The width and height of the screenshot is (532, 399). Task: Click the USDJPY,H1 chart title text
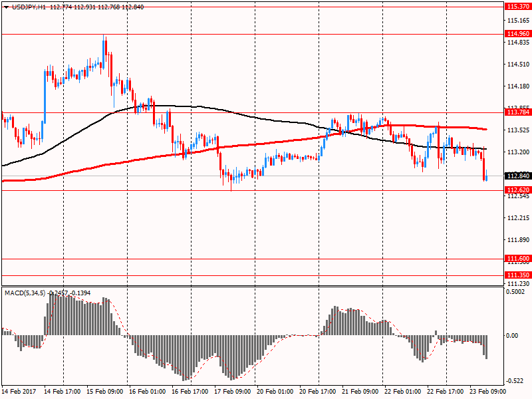click(x=30, y=7)
